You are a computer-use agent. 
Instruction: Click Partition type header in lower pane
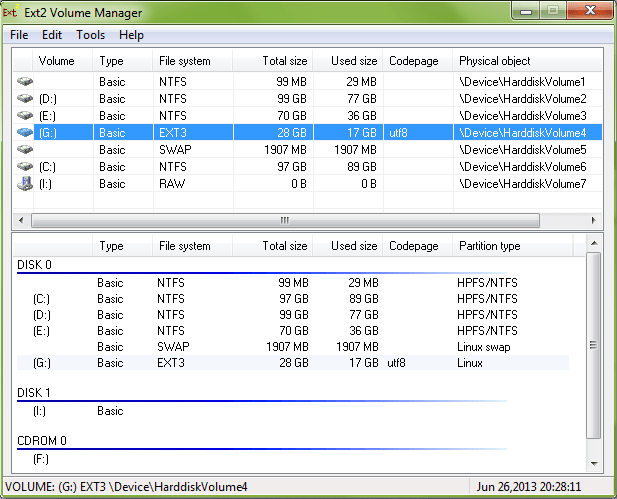point(513,246)
